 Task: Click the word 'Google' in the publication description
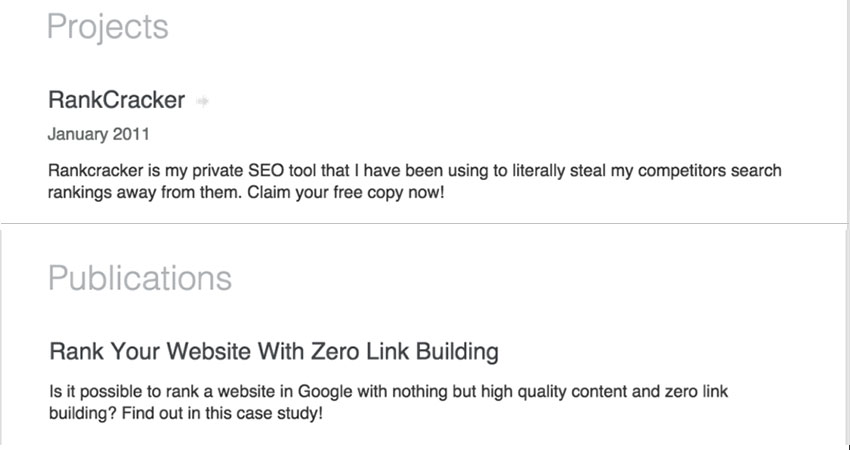(325, 391)
